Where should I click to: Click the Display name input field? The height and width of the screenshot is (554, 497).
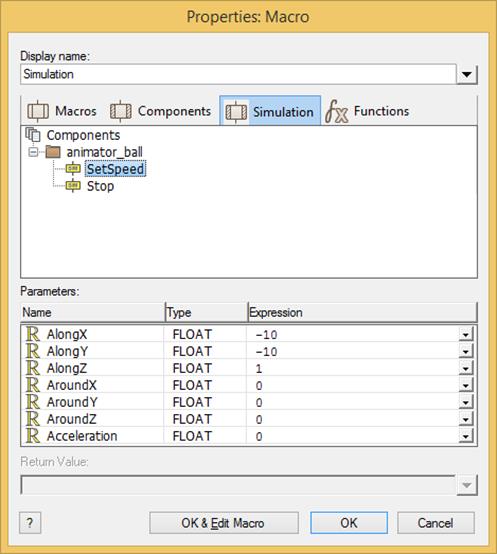pos(238,74)
